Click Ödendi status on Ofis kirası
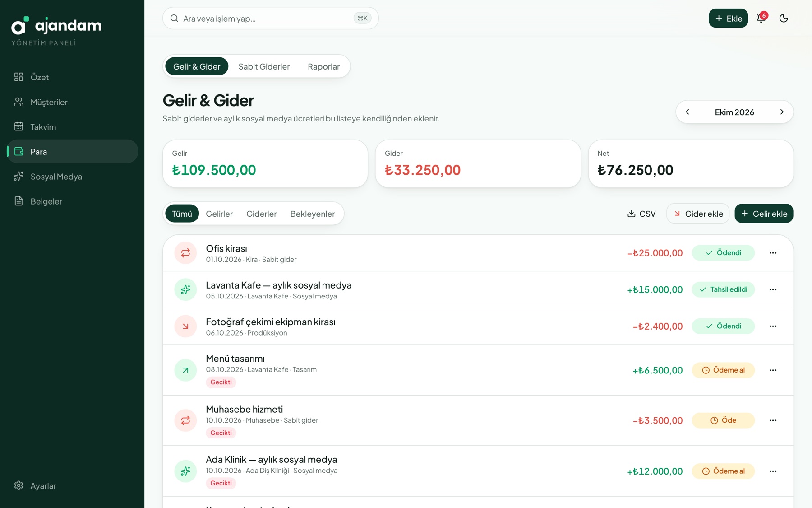812x508 pixels. 723,253
